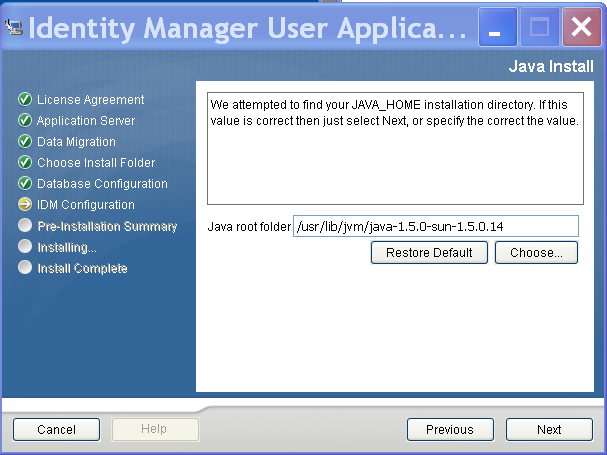Click the green check beside Database Configuration
607x455 pixels.
coord(25,183)
